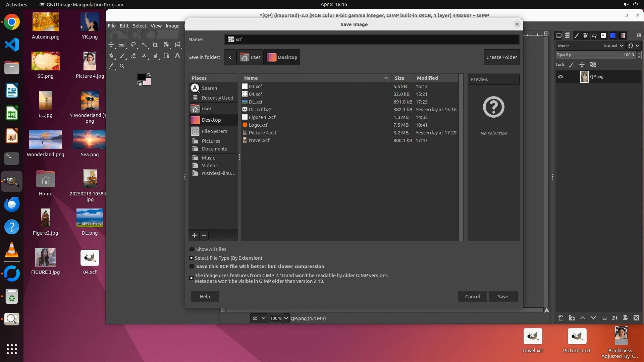Screen dimensions: 644x362
Task: Remove bookmark with the minus button
Action: point(204,235)
